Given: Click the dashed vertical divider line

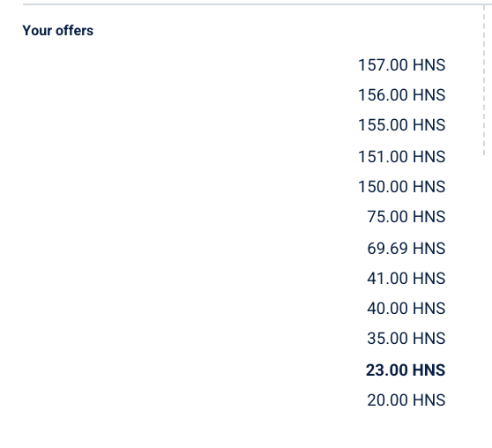Looking at the screenshot, I should (484, 80).
